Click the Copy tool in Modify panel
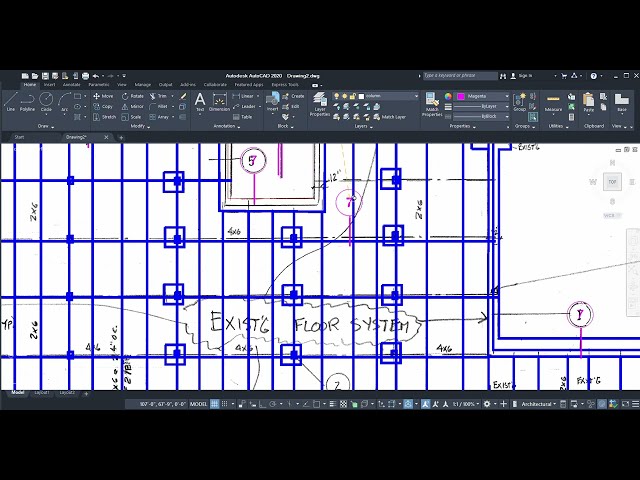This screenshot has height=480, width=640. click(103, 107)
